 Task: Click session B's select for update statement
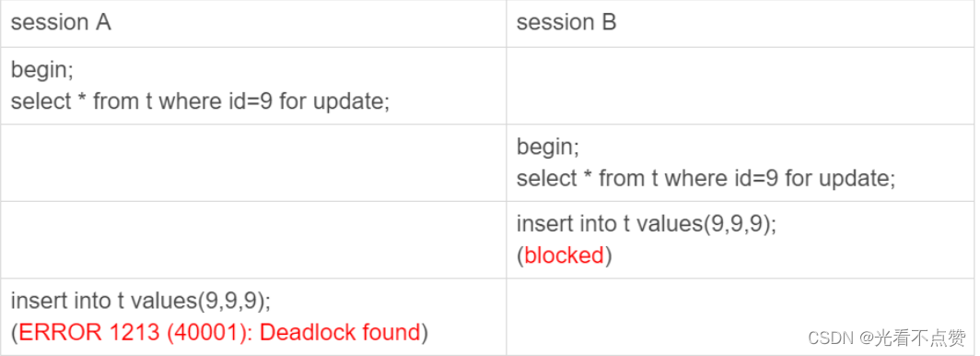[706, 178]
